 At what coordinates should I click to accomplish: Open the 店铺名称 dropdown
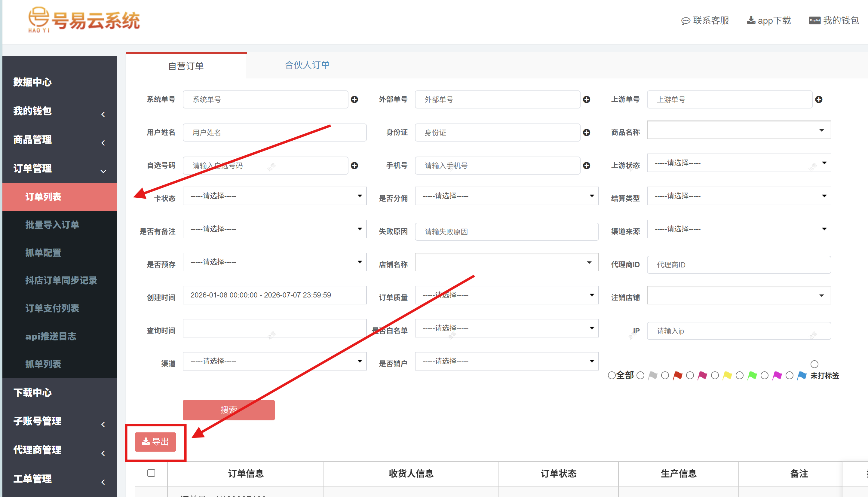(507, 262)
